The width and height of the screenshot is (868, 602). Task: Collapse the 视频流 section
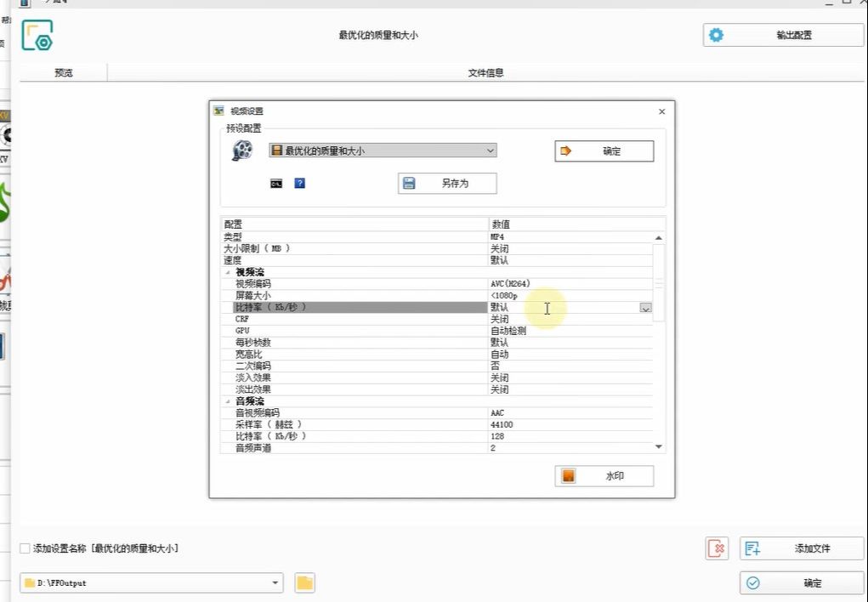click(x=228, y=271)
